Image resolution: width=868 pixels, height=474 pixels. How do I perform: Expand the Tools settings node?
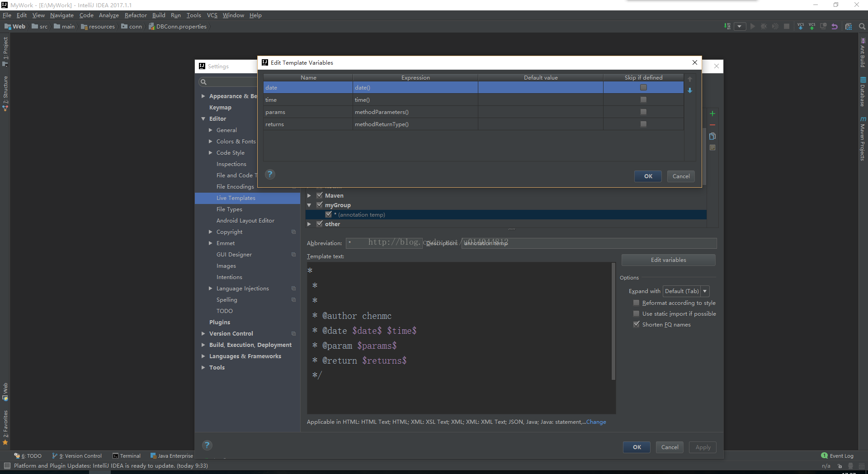point(203,368)
